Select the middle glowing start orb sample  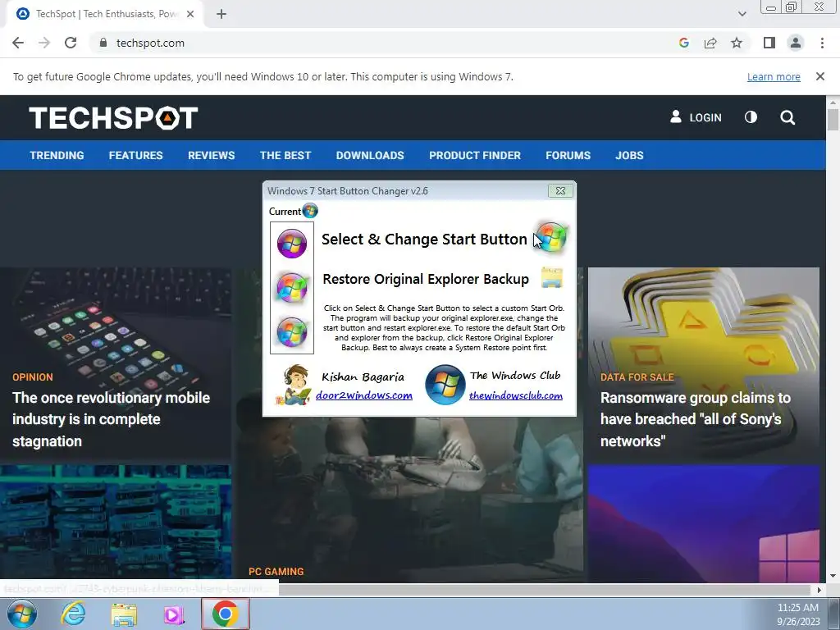pyautogui.click(x=292, y=287)
